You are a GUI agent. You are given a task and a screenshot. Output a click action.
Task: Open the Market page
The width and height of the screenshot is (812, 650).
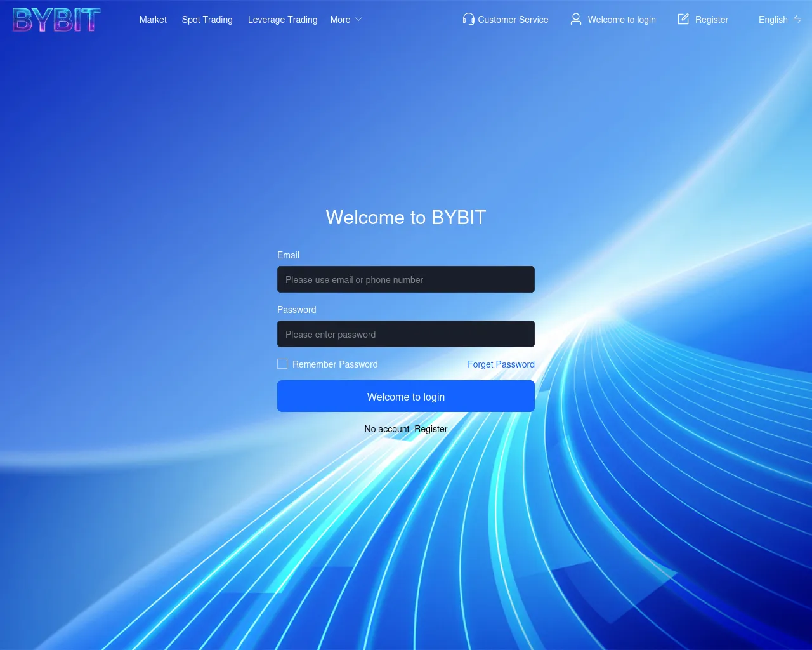[153, 20]
